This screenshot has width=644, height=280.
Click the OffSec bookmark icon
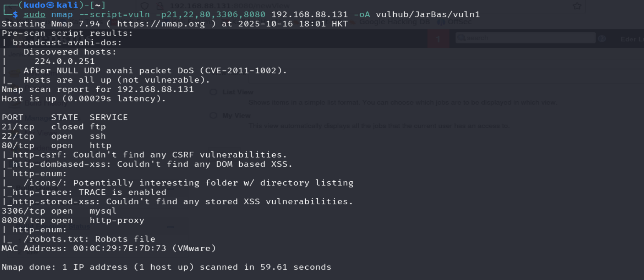click(x=441, y=22)
